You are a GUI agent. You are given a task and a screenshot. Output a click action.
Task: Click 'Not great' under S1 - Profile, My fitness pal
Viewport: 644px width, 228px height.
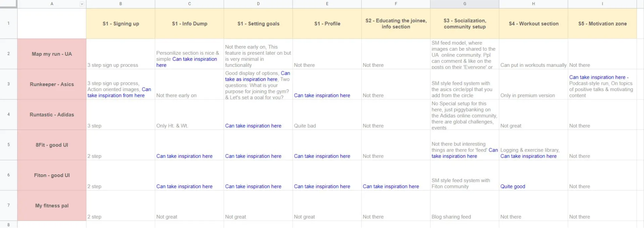[x=327, y=206]
